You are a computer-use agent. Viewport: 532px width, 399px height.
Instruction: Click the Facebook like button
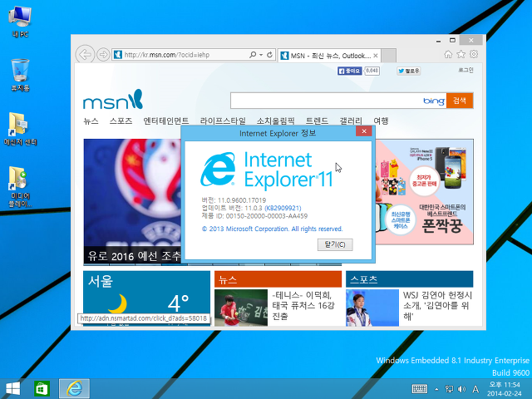350,71
